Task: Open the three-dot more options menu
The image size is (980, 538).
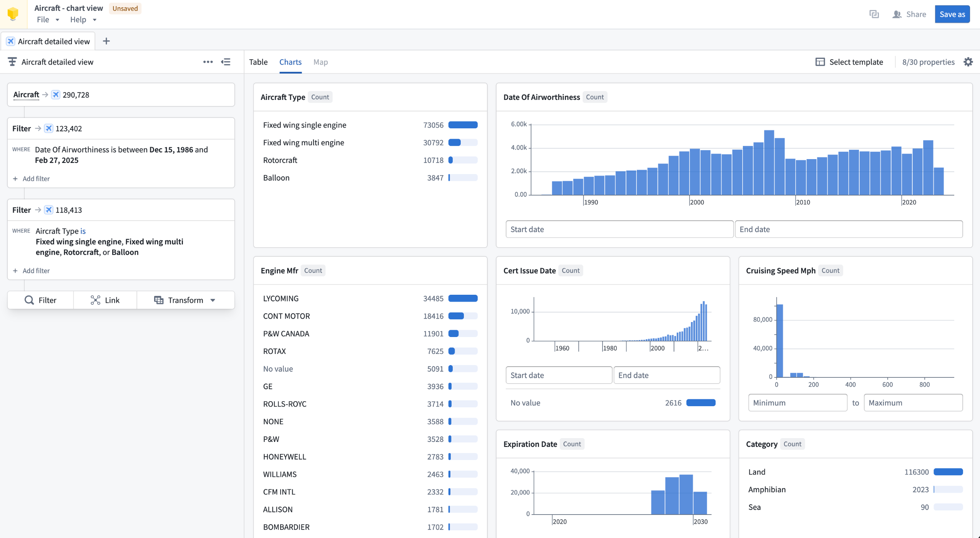Action: coord(208,62)
